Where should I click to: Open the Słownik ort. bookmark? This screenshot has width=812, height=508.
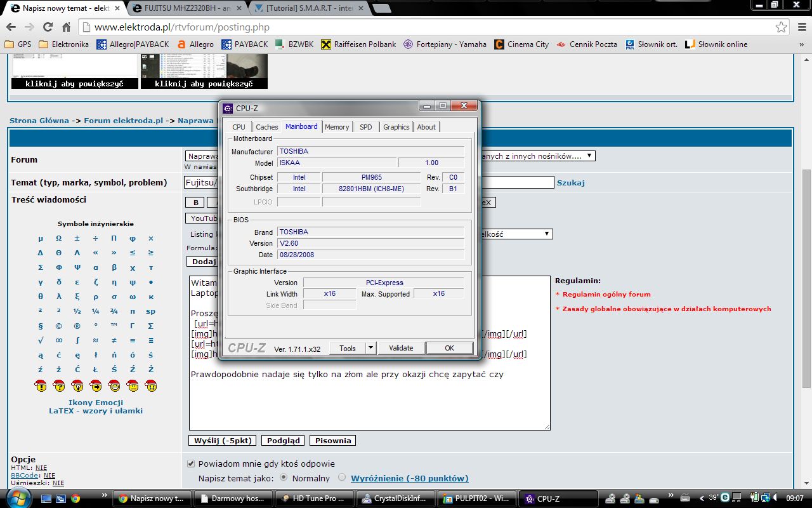pyautogui.click(x=652, y=44)
